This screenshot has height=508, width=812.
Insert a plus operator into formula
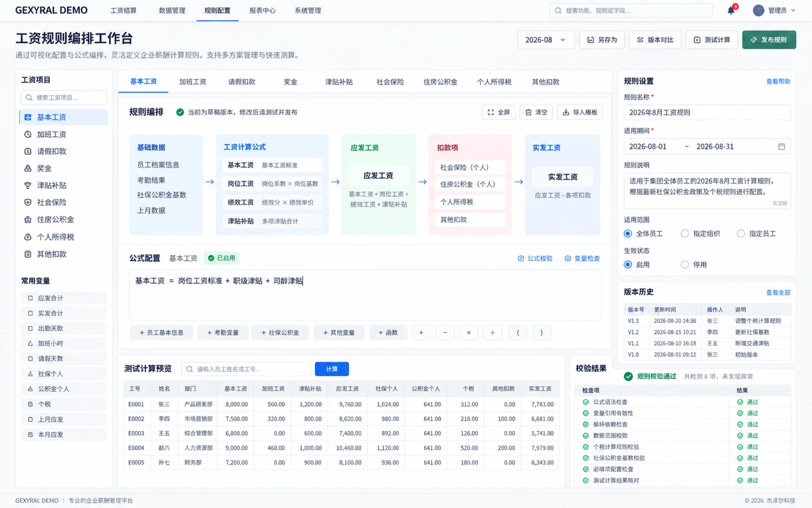tap(421, 332)
